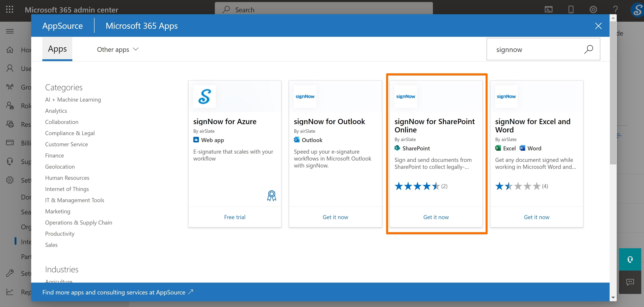Open Settings gear icon in the left navigation

(10, 180)
